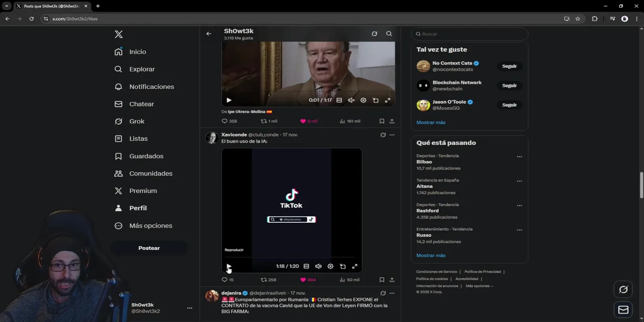The width and height of the screenshot is (644, 322).
Task: Open the floating messages envelope button
Action: (623, 310)
